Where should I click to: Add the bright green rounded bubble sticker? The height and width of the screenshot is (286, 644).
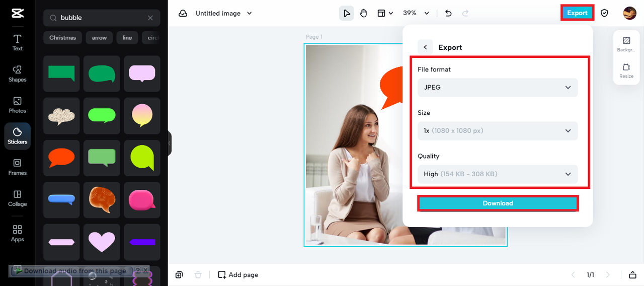pos(102,116)
